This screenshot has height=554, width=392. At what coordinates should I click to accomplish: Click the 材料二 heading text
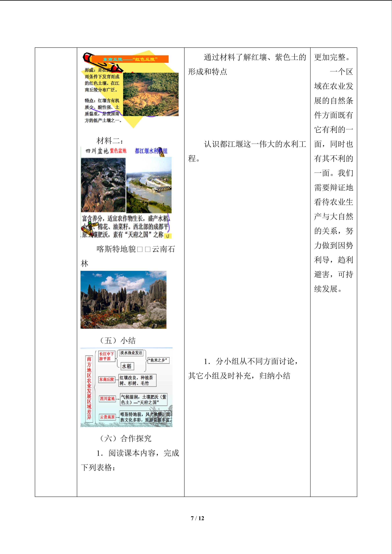tap(110, 140)
